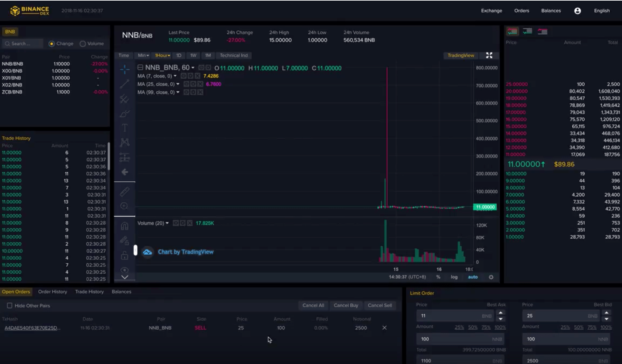Switch to bottom Trade History tab
This screenshot has width=622, height=364.
tap(90, 292)
